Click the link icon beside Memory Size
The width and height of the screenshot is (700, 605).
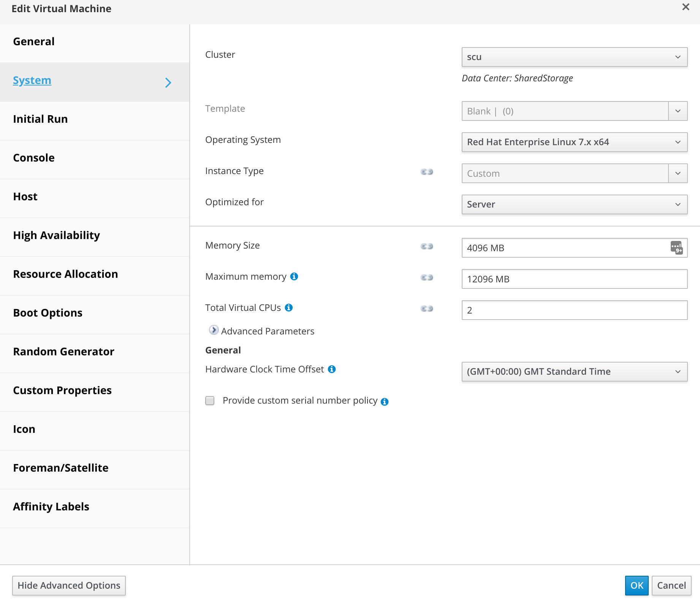(x=427, y=246)
